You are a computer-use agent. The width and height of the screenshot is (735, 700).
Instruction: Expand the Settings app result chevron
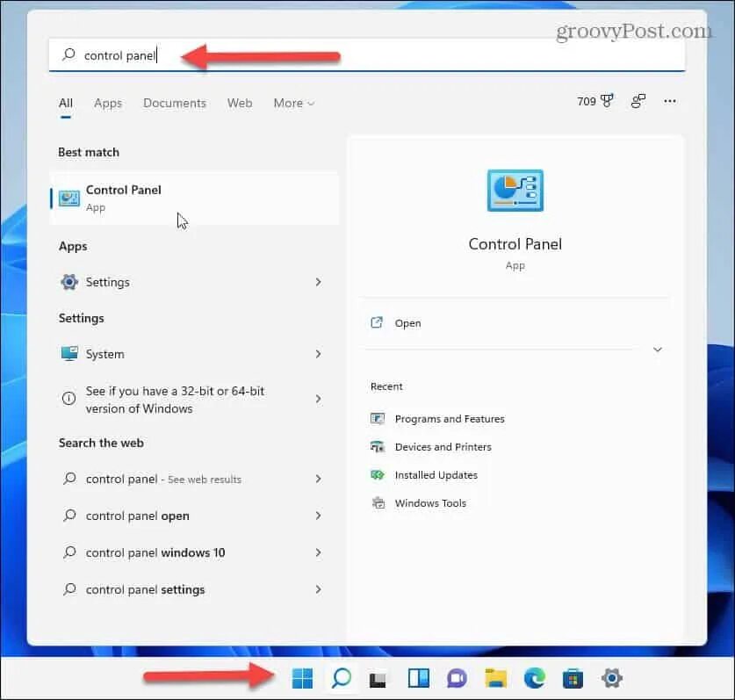pyautogui.click(x=318, y=282)
